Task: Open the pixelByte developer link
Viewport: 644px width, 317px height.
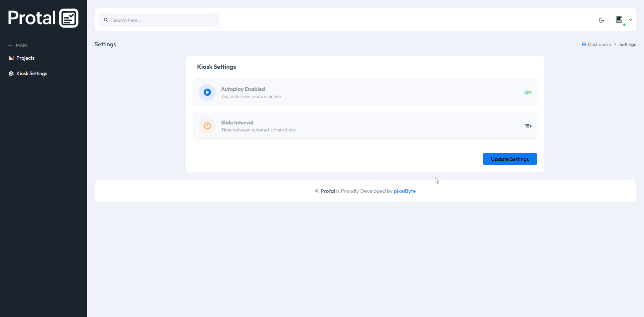Action: click(405, 191)
